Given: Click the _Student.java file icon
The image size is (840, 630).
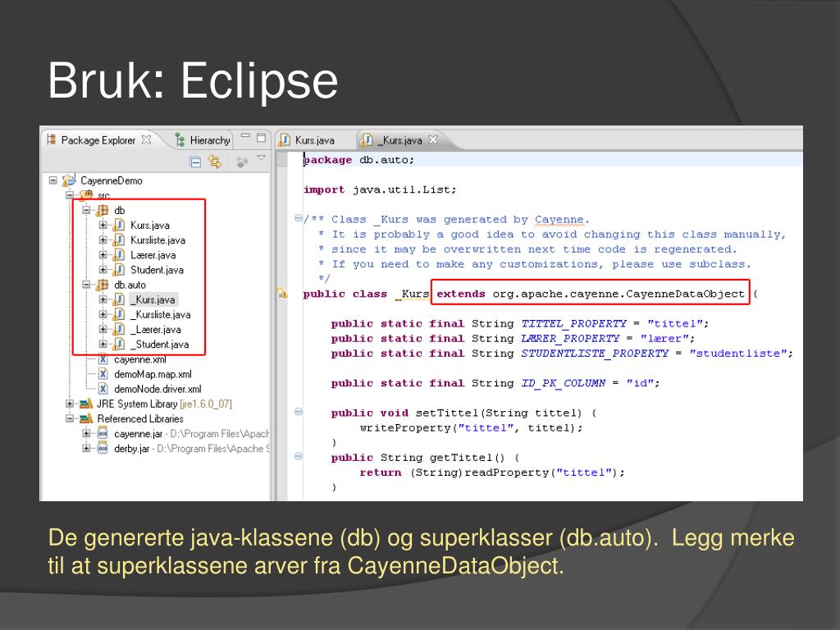Looking at the screenshot, I should click(x=118, y=344).
